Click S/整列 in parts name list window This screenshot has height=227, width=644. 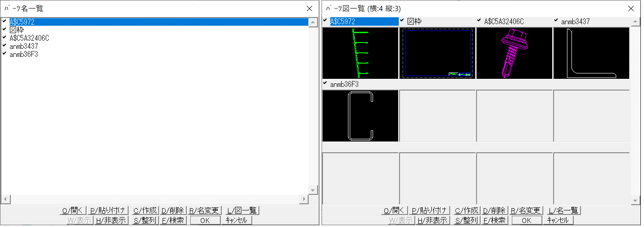[x=145, y=220]
